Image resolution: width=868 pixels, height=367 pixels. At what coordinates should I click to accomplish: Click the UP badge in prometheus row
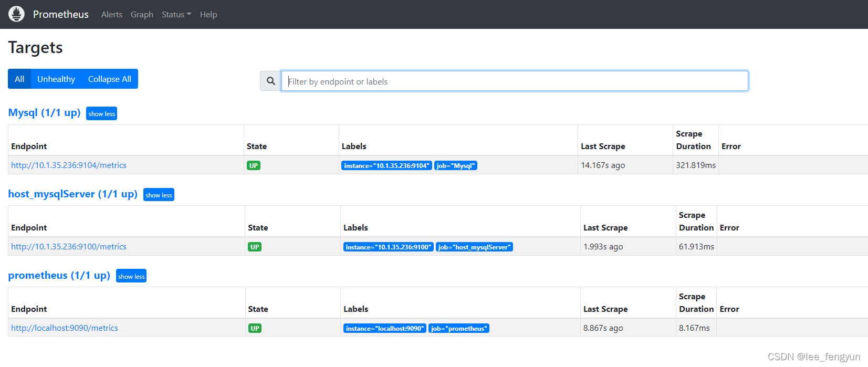[x=255, y=328]
